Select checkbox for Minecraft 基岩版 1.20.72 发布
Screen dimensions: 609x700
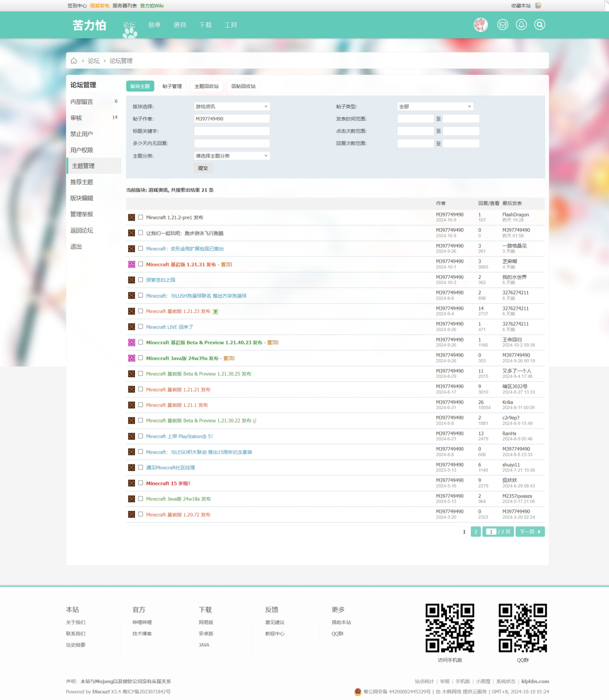coord(141,514)
